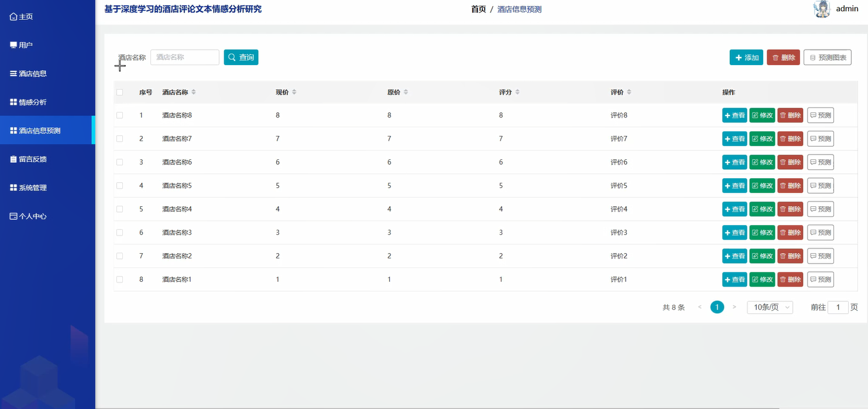
Task: Edit the 酒店名称3 row with 修改
Action: (763, 233)
